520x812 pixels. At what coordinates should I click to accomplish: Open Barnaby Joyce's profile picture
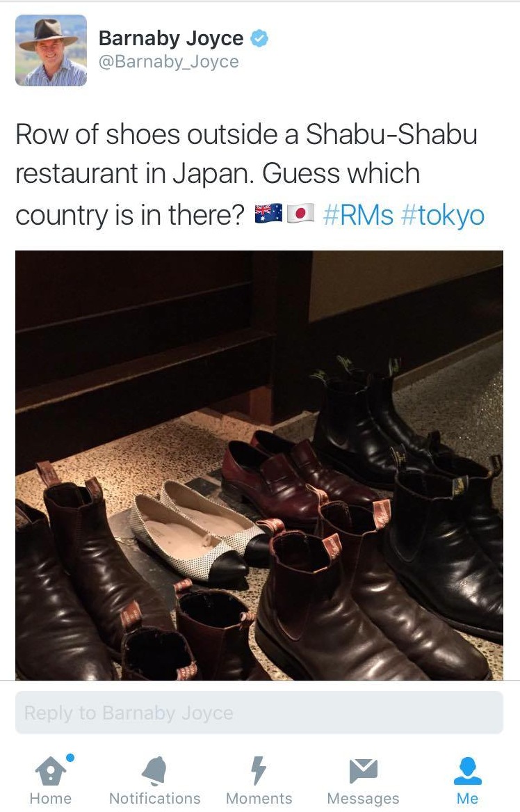point(51,50)
